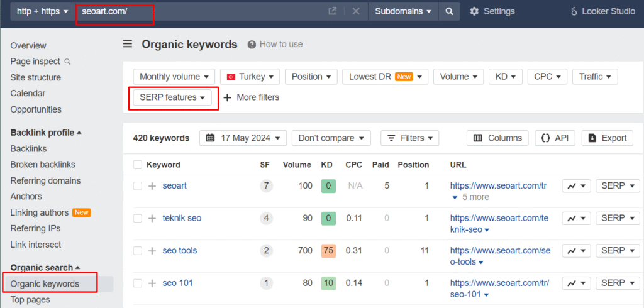Open URL in new tab icon
The width and height of the screenshot is (644, 308).
[x=332, y=11]
